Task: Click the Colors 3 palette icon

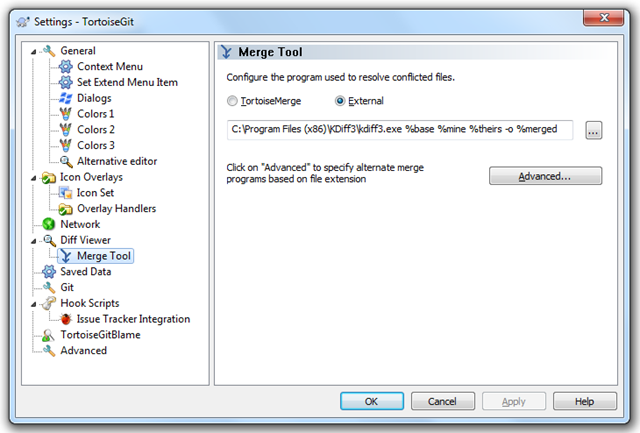Action: [x=66, y=145]
